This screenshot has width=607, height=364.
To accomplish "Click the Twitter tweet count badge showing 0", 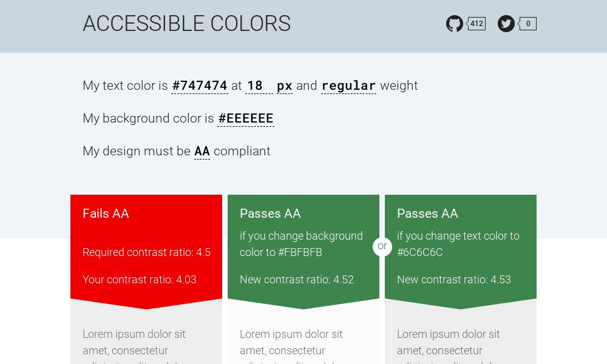I will point(528,24).
